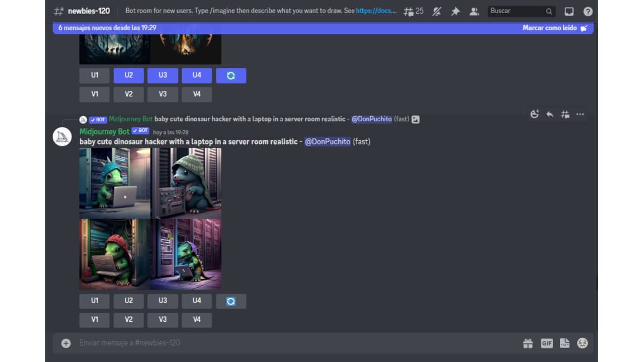The image size is (644, 362).
Task: Reply to the Midjourney Bot message
Action: (550, 114)
